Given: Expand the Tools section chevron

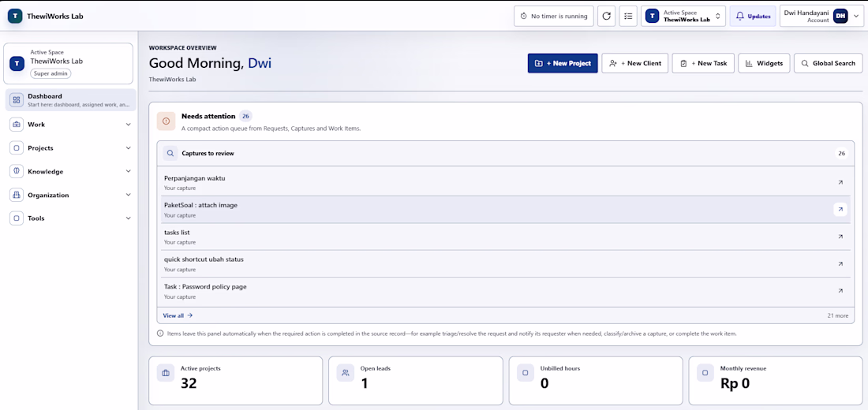Looking at the screenshot, I should pyautogui.click(x=129, y=218).
